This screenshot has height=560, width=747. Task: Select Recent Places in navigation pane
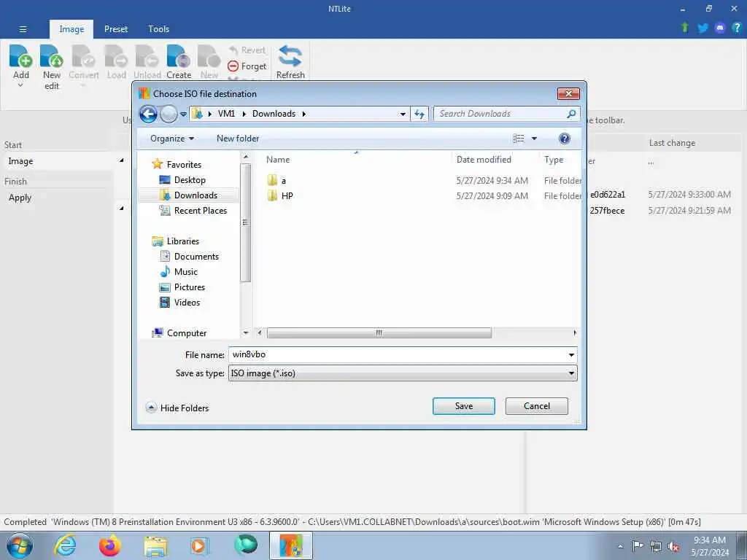[193, 211]
